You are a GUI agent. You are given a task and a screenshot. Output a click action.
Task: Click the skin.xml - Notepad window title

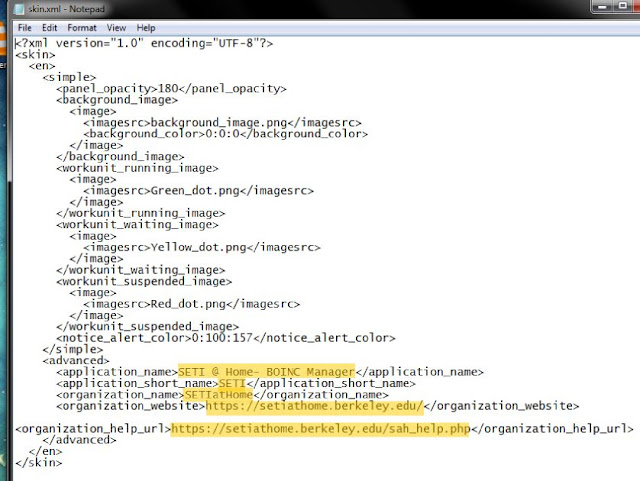click(x=67, y=9)
